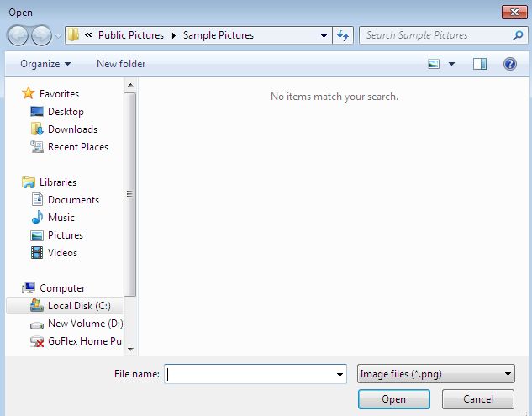Open the Videos library
The width and height of the screenshot is (532, 416).
point(62,253)
